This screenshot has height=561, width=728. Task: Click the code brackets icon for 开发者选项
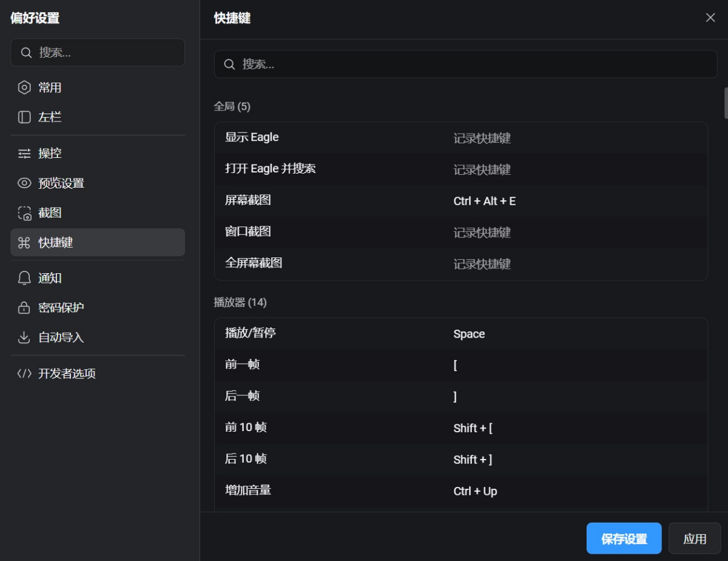pos(24,373)
